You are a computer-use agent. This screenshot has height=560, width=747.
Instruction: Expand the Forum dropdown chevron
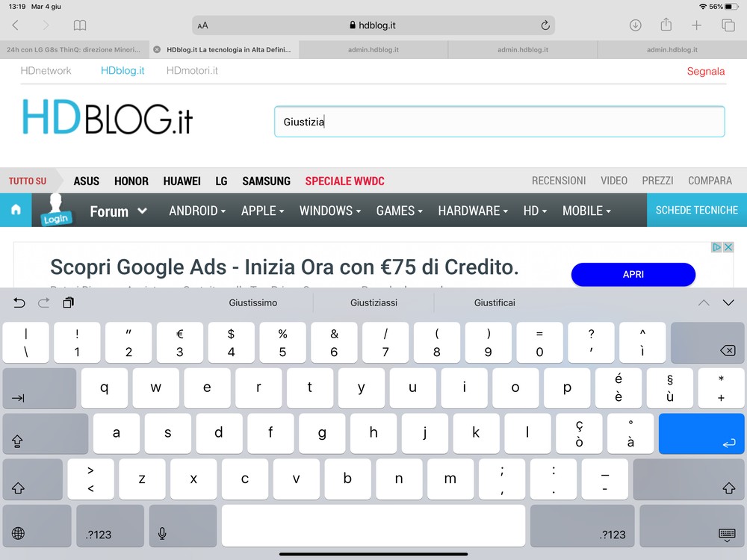142,211
